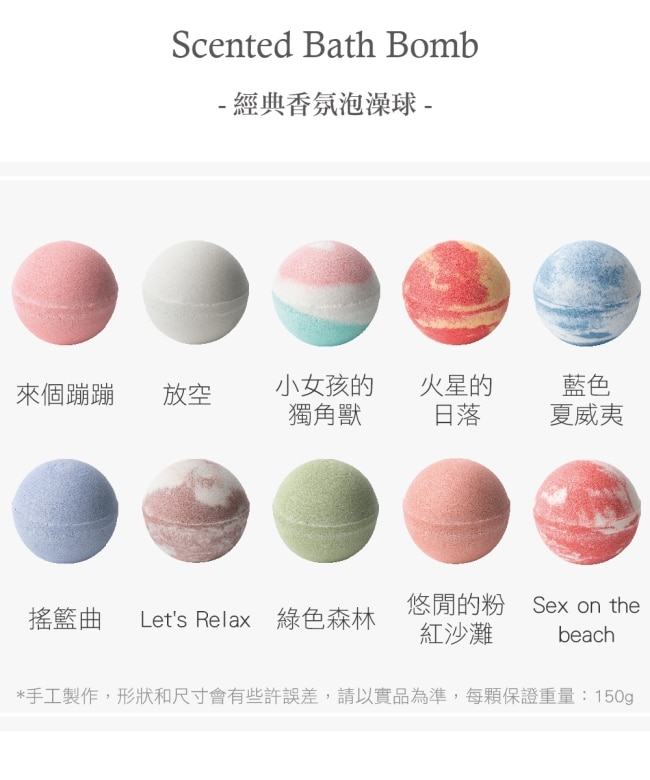Select the coral pink beach bath bomb
Image resolution: width=650 pixels, height=780 pixels.
(x=456, y=511)
